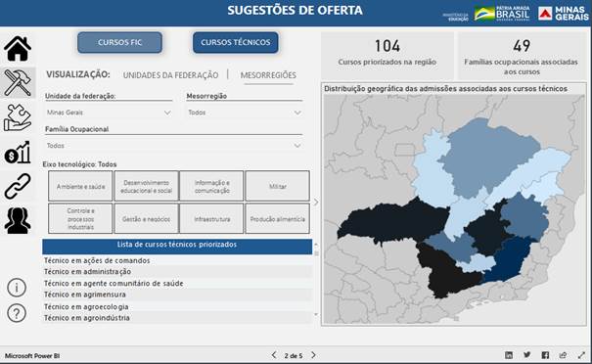Open the Família Ocupacional dropdown
The width and height of the screenshot is (592, 364).
click(x=173, y=146)
